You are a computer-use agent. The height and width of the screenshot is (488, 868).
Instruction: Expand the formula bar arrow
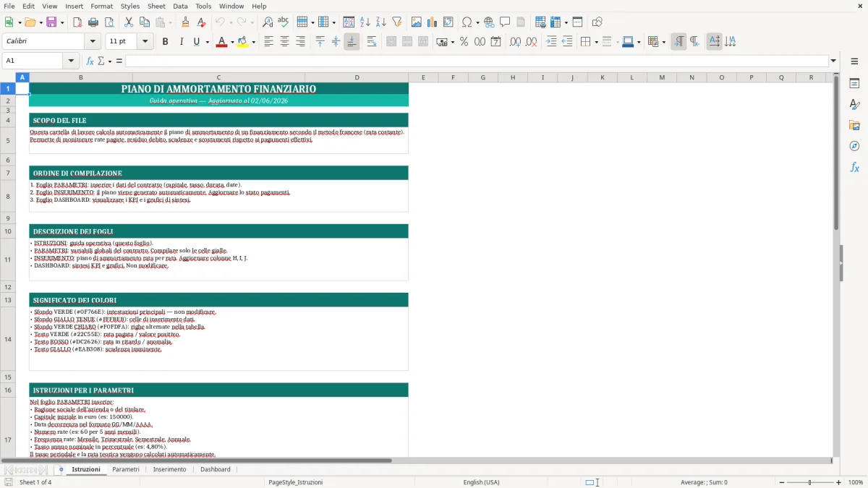[833, 61]
